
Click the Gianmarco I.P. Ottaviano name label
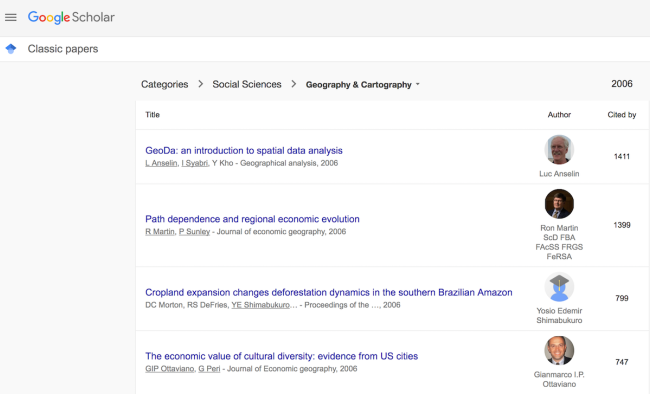(559, 379)
